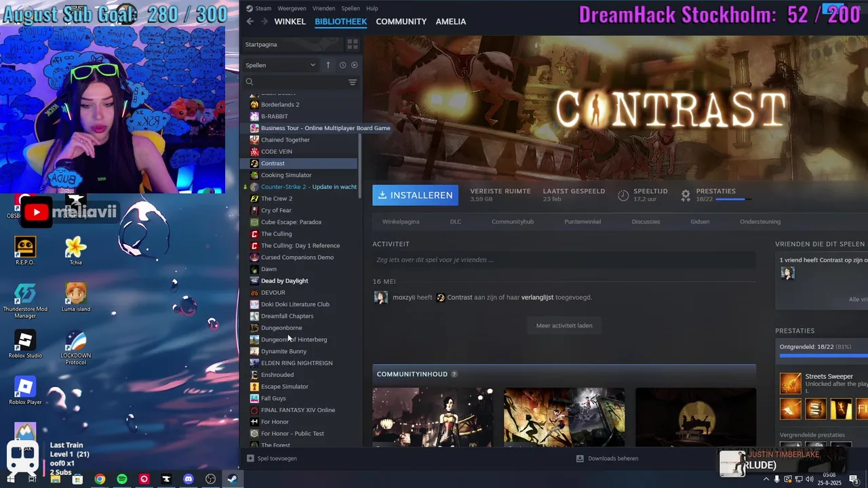Switch library to grid view icon
The height and width of the screenshot is (488, 868).
coord(352,44)
